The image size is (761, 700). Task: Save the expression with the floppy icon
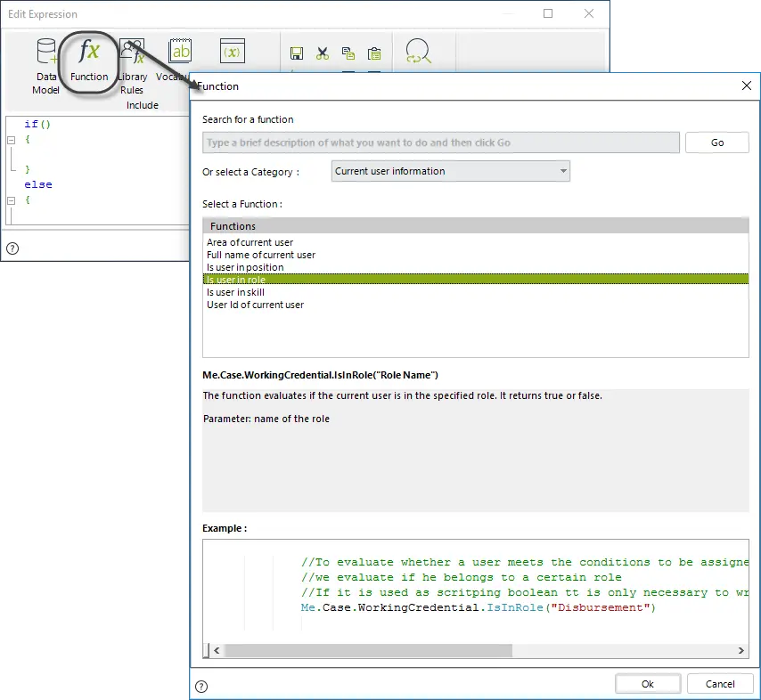point(297,53)
